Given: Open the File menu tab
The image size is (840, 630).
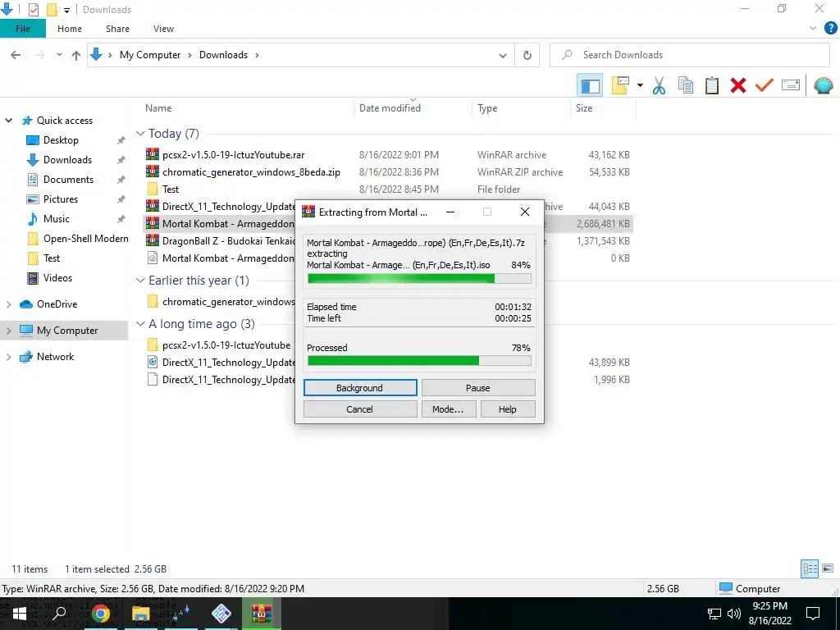Looking at the screenshot, I should click(x=23, y=29).
